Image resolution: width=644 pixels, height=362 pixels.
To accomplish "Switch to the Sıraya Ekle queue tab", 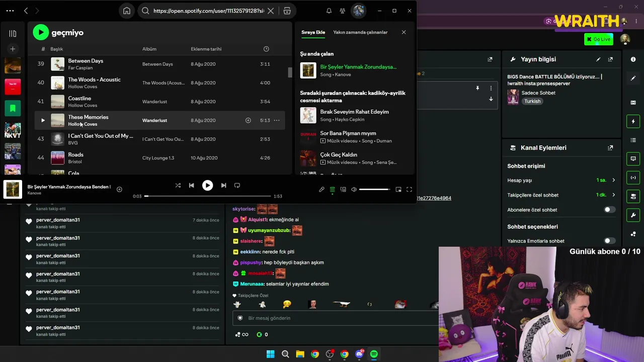I will tap(313, 32).
